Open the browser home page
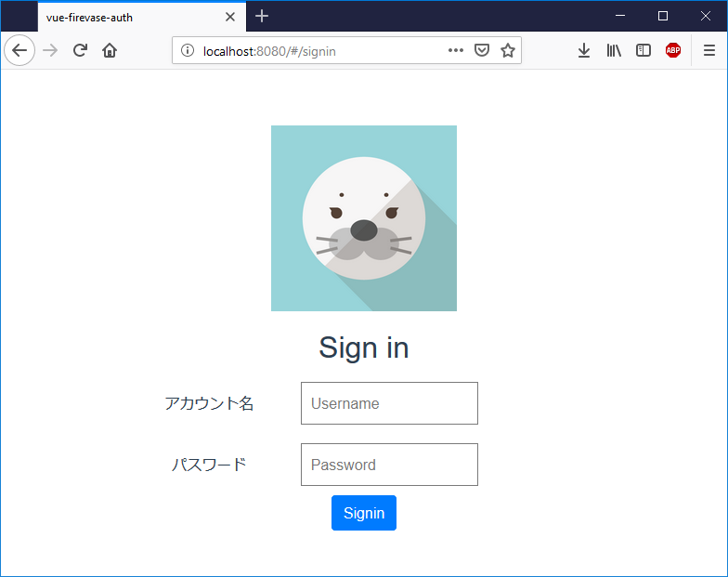 click(110, 50)
